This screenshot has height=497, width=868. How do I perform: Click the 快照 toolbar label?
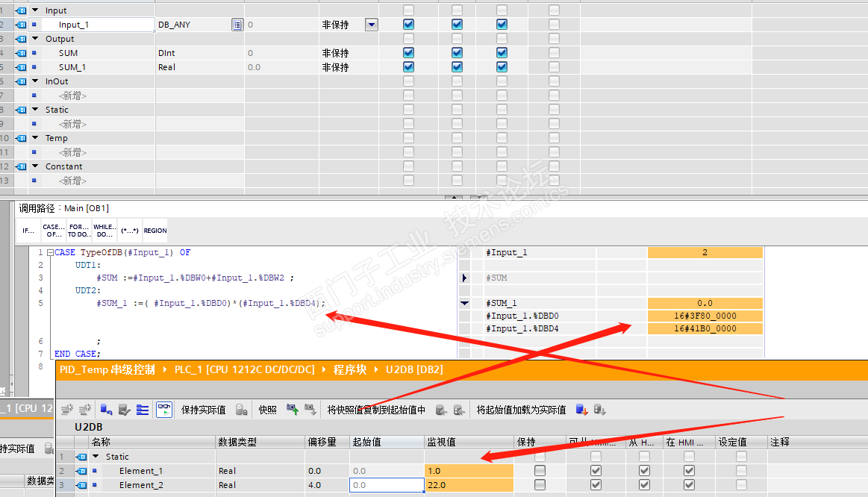click(267, 410)
